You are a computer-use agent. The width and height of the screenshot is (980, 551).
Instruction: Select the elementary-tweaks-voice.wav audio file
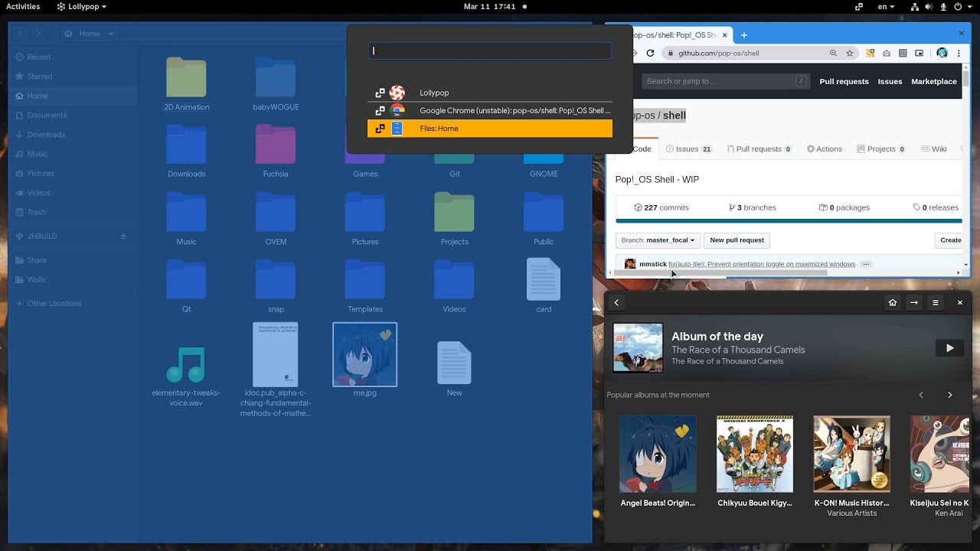[186, 376]
